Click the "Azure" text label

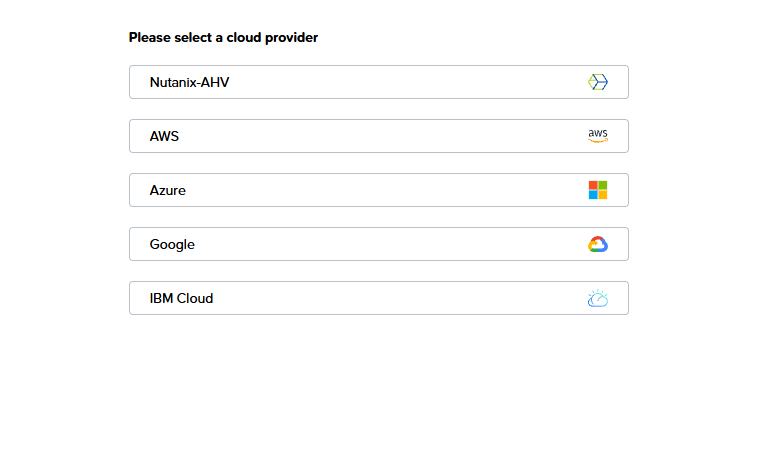coord(167,190)
